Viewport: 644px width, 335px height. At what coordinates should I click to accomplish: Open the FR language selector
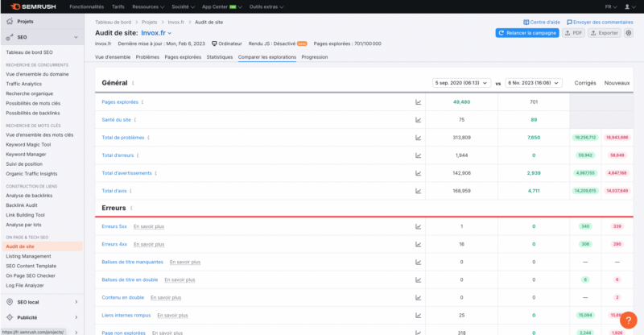click(611, 6)
